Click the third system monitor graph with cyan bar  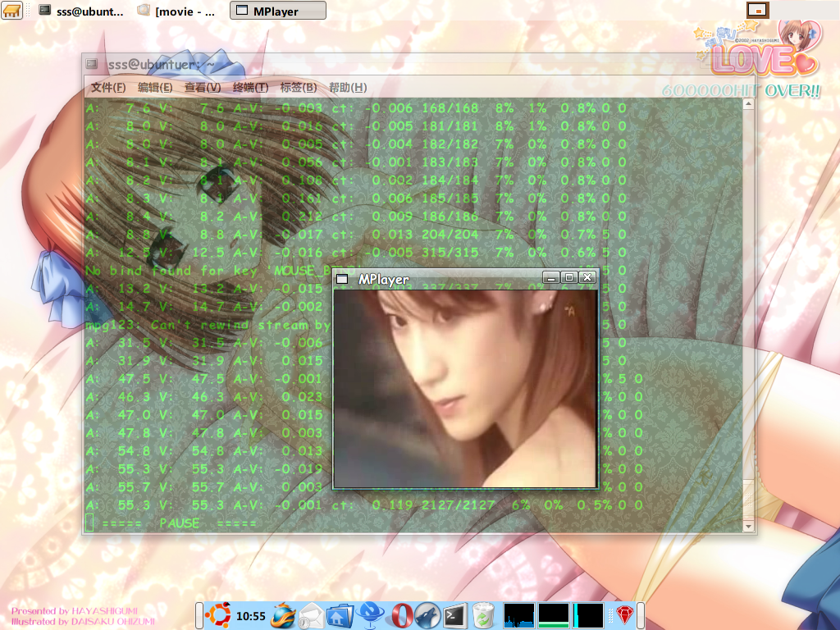[x=587, y=615]
